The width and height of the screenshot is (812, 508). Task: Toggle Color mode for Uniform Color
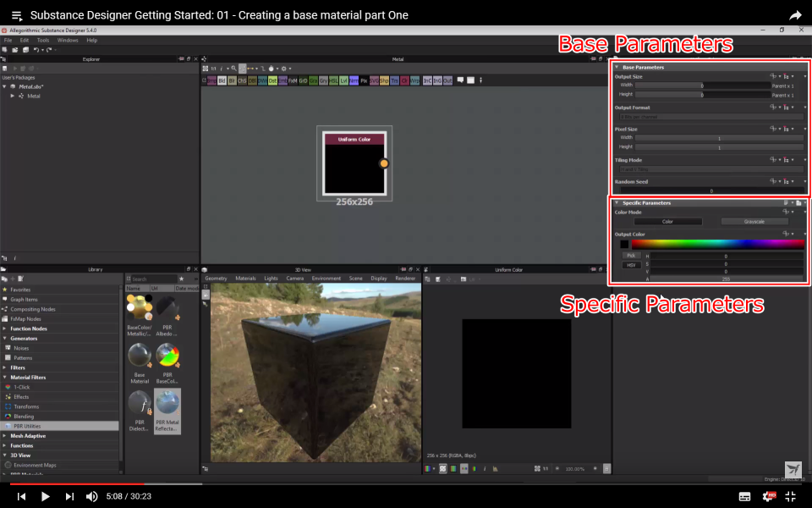[667, 221]
